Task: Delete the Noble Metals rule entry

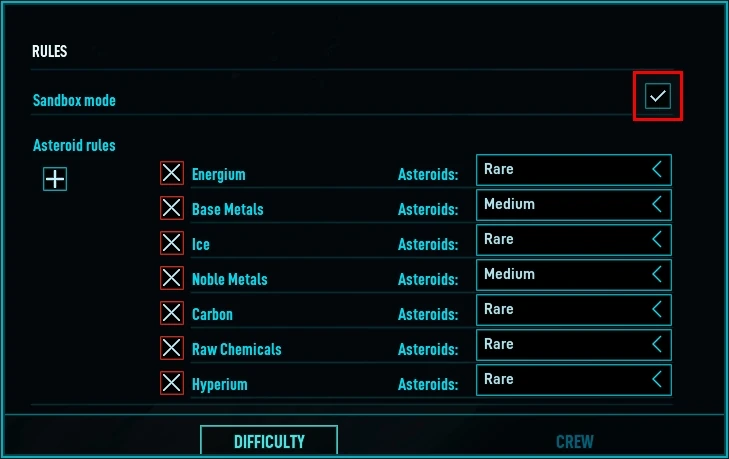Action: pyautogui.click(x=172, y=278)
